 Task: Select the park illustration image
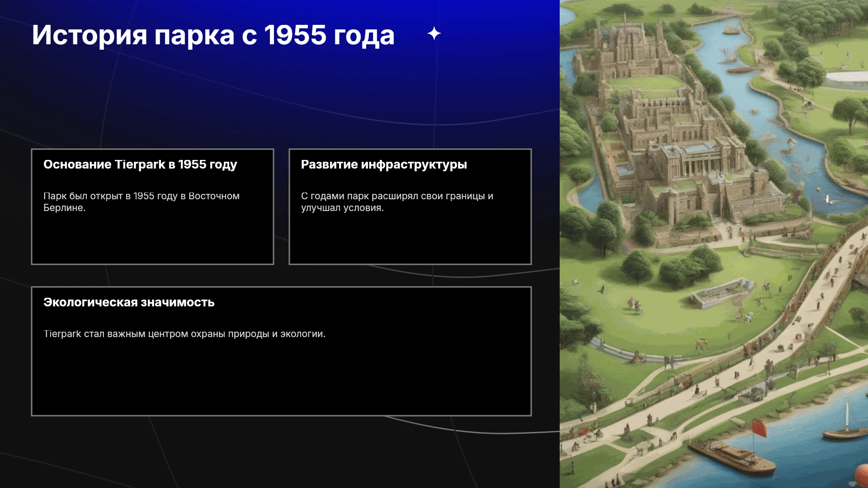[x=714, y=244]
